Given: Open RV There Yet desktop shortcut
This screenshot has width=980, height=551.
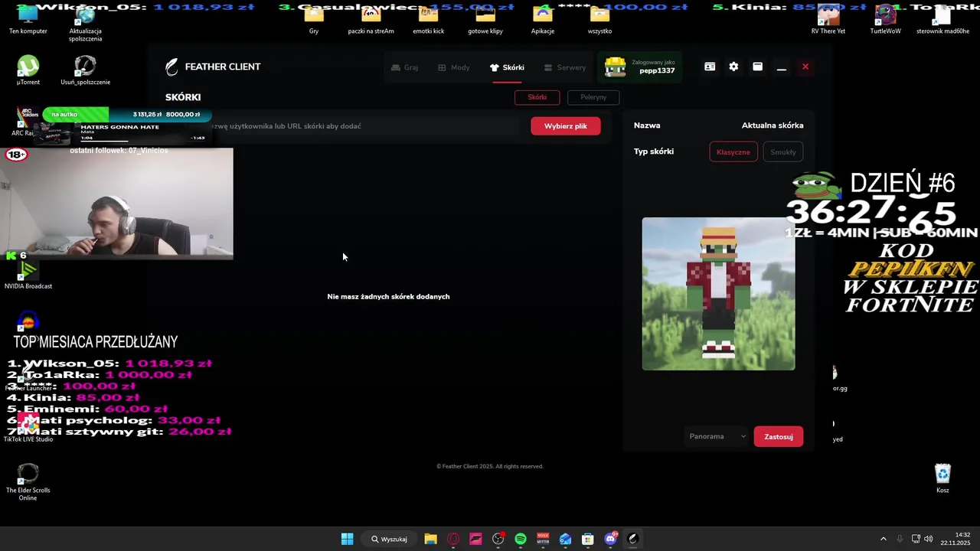Looking at the screenshot, I should pyautogui.click(x=828, y=20).
